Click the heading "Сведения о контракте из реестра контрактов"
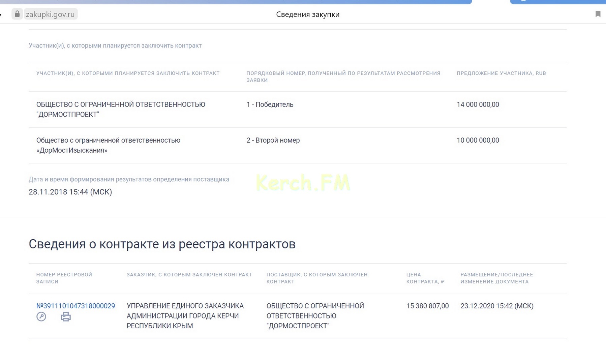606x364 pixels. [x=162, y=244]
